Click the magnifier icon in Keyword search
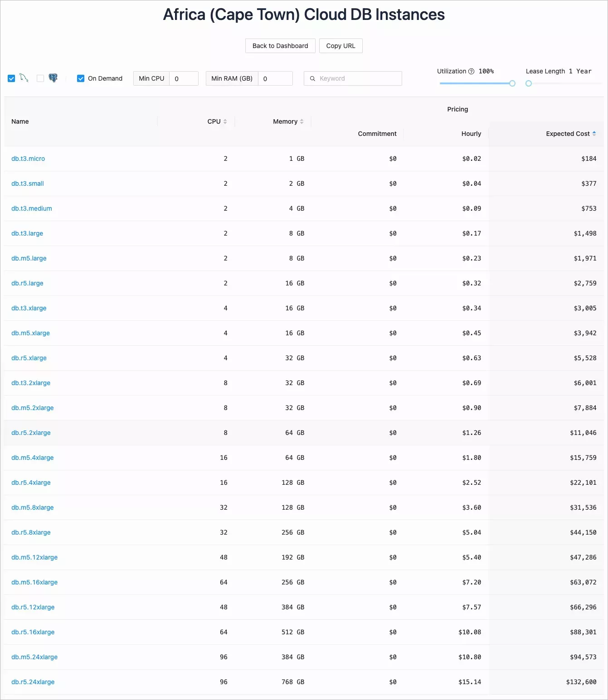This screenshot has height=700, width=608. click(312, 78)
